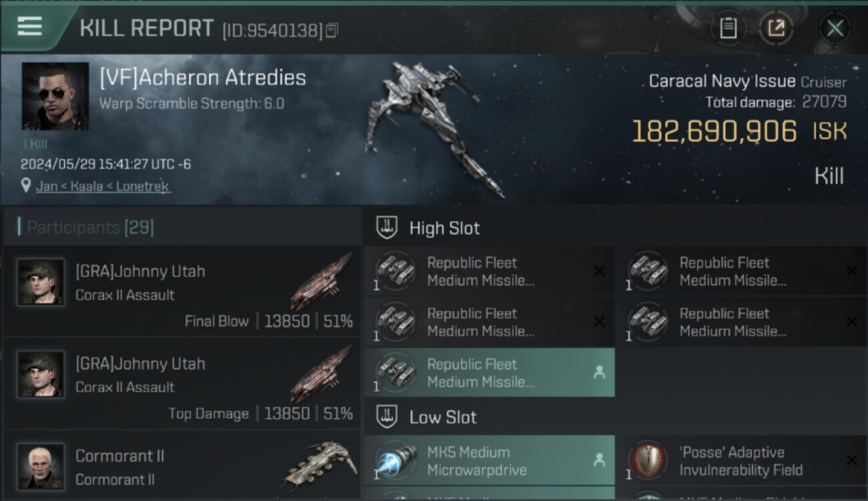Share the kill report externally

776,29
